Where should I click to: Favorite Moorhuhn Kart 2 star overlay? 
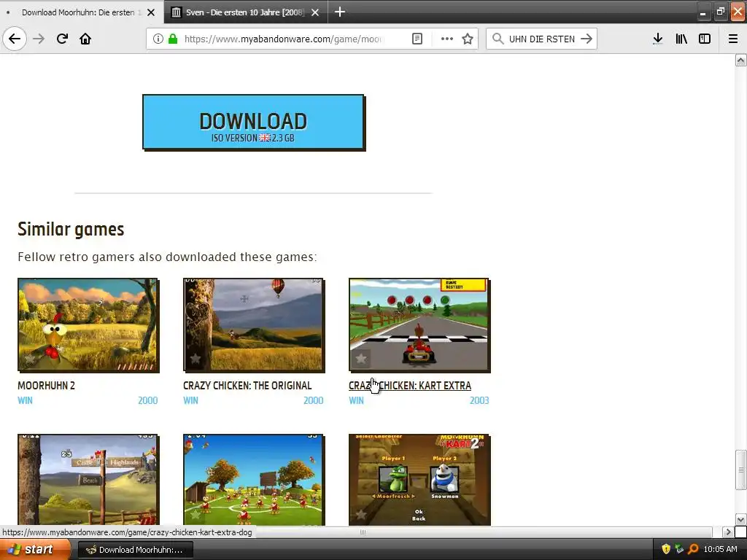coord(360,514)
